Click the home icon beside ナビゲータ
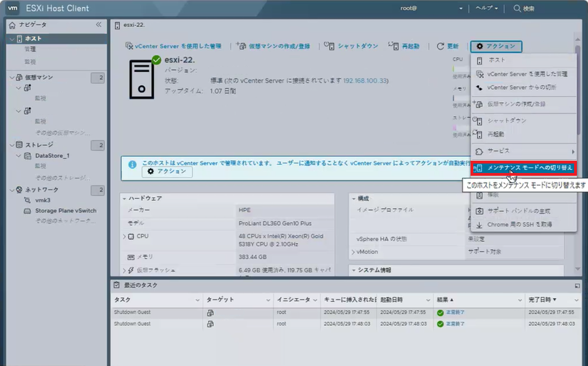This screenshot has width=588, height=366. pos(12,25)
